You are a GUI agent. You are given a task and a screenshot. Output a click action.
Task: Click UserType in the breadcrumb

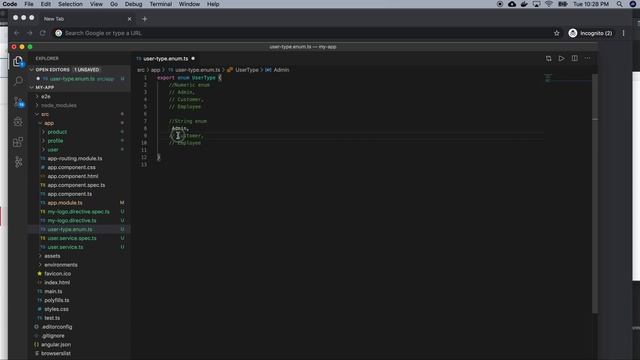pos(247,70)
